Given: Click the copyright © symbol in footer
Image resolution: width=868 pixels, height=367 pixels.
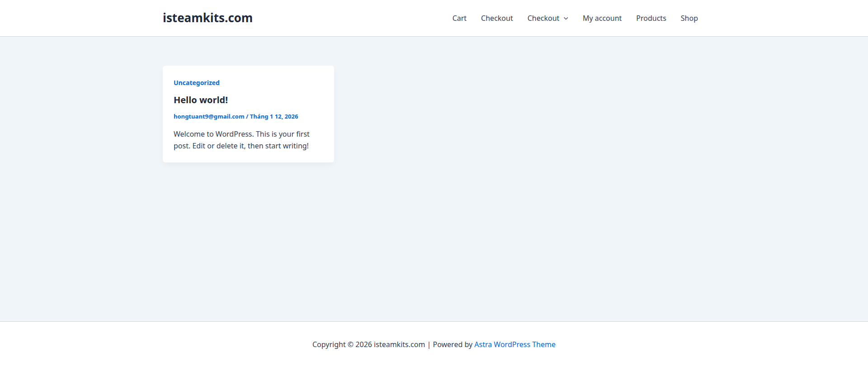Looking at the screenshot, I should 350,345.
